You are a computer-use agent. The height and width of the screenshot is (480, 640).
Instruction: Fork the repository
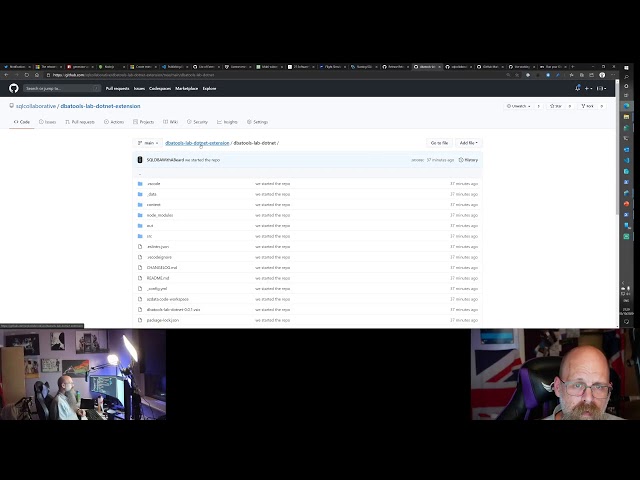click(x=588, y=106)
